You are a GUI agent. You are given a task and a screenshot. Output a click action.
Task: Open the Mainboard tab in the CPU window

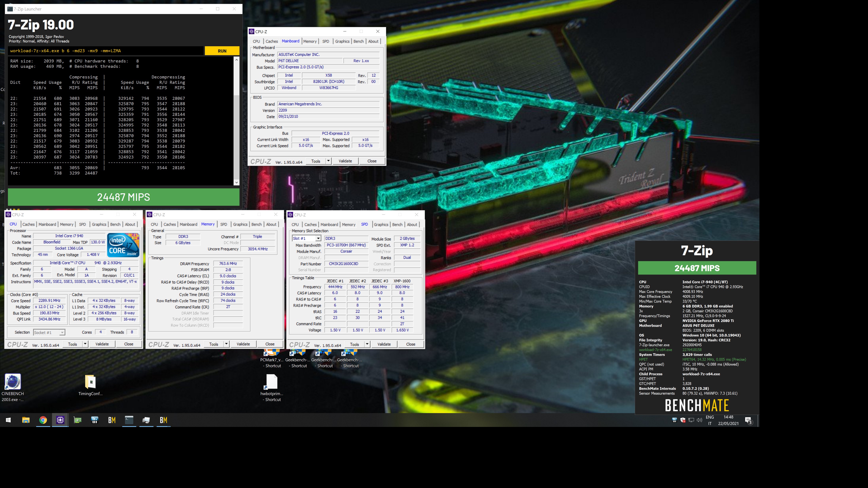(47, 224)
